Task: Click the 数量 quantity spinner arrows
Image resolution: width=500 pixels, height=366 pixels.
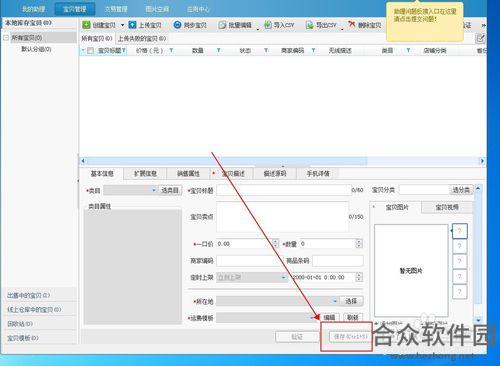Action: 359,244
